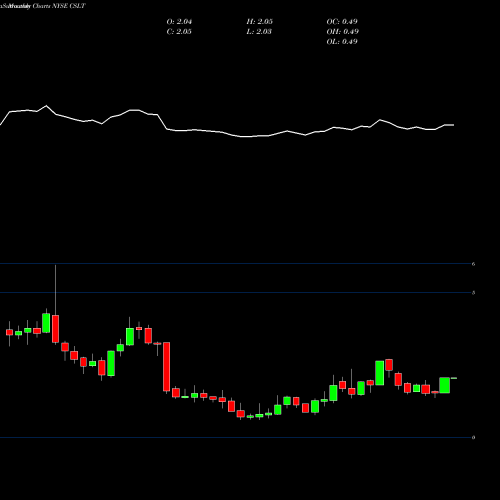Click the close price value C: 2.05

click(x=179, y=32)
